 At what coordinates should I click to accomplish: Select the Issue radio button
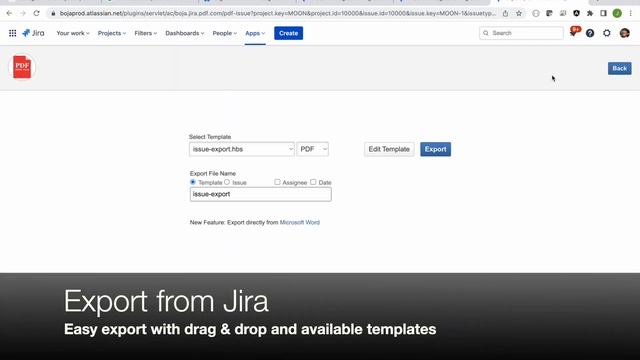(227, 182)
